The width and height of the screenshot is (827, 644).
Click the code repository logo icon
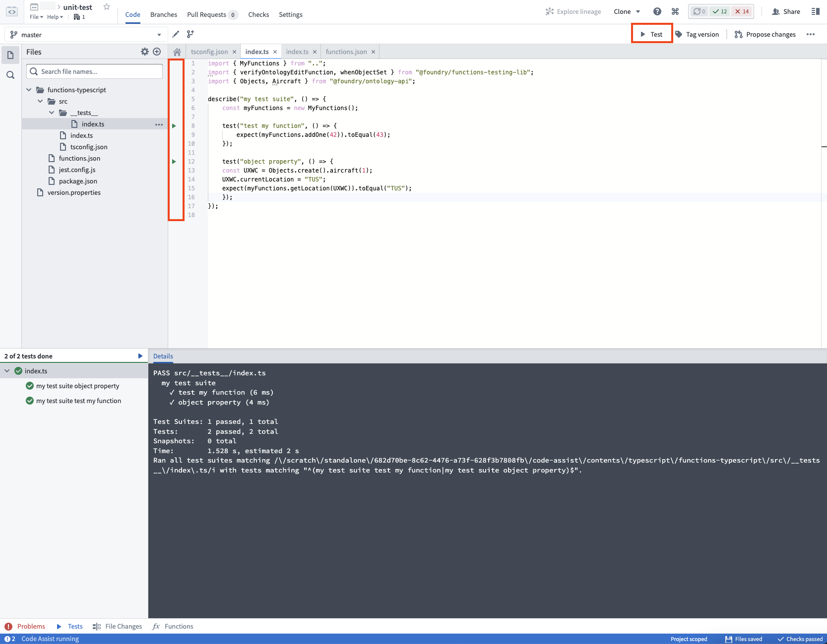click(x=12, y=11)
